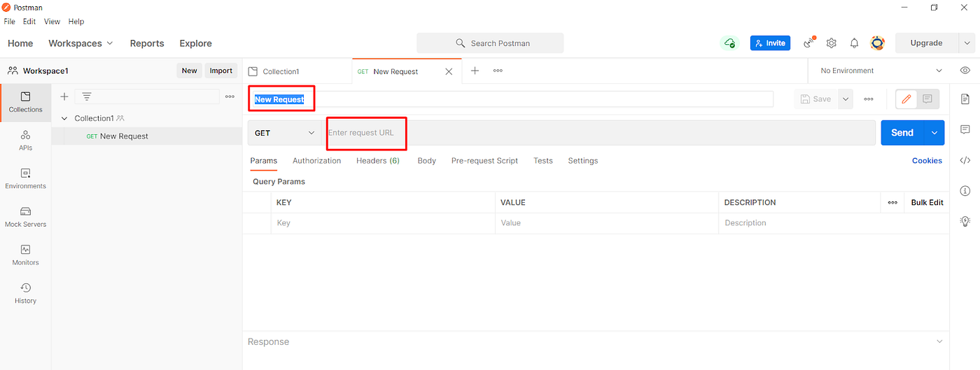
Task: Open the satellite capture requests icon
Action: pos(809,43)
